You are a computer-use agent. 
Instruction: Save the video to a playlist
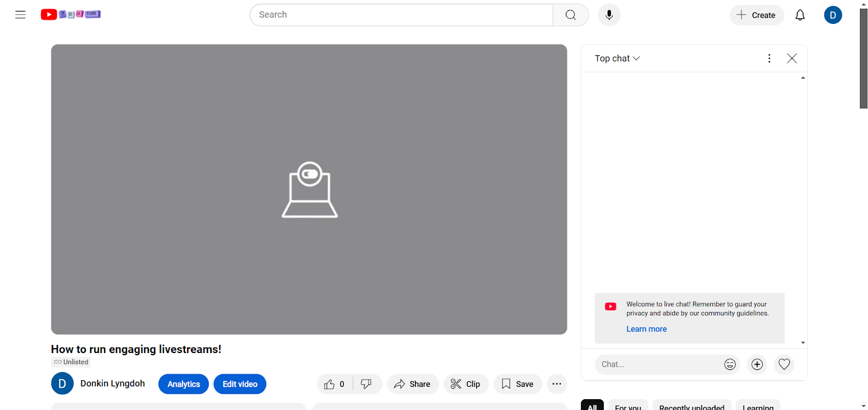point(518,384)
